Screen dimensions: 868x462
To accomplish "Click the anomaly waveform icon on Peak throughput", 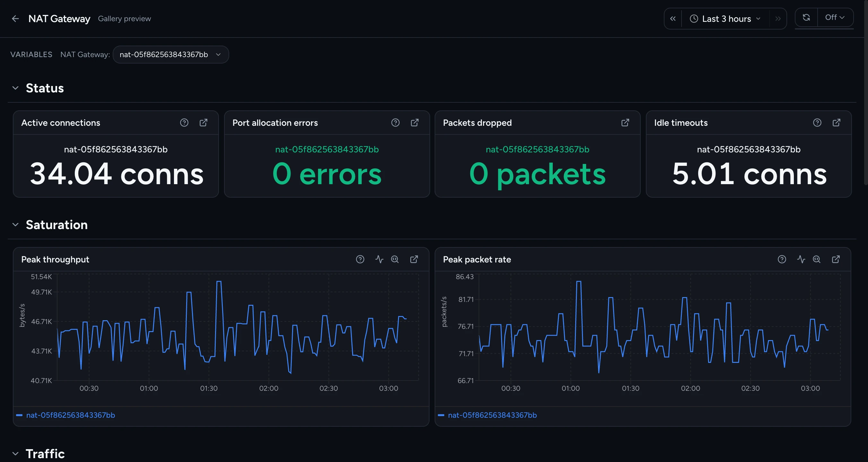I will (379, 259).
